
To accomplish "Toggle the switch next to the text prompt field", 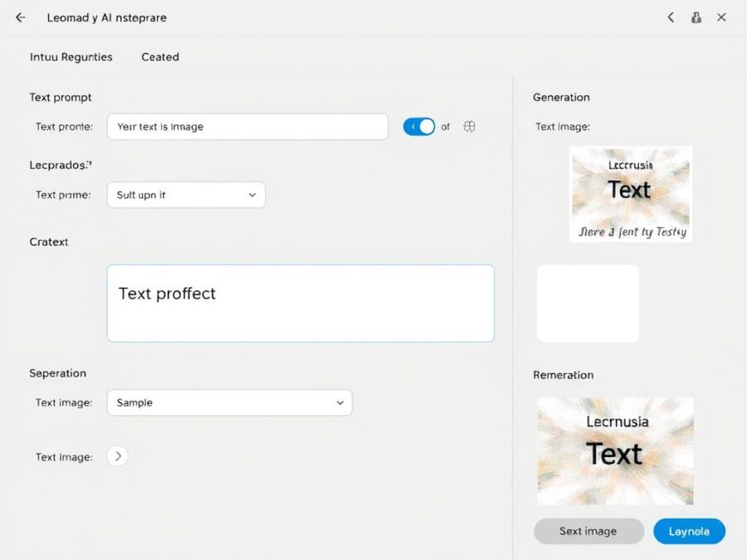I will pyautogui.click(x=420, y=126).
